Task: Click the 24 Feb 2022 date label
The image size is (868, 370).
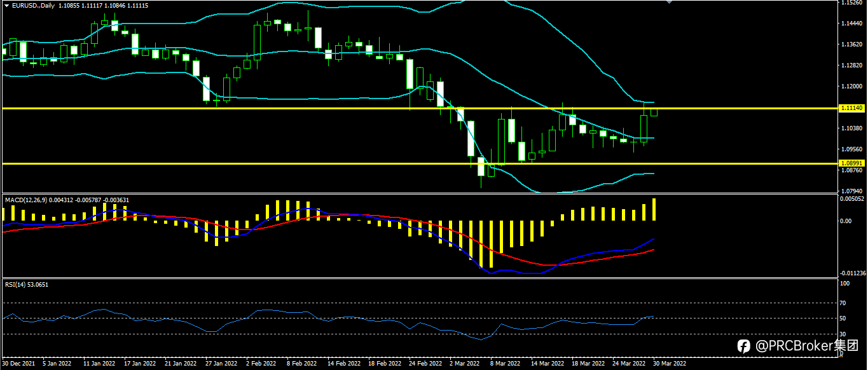Action: click(x=425, y=364)
